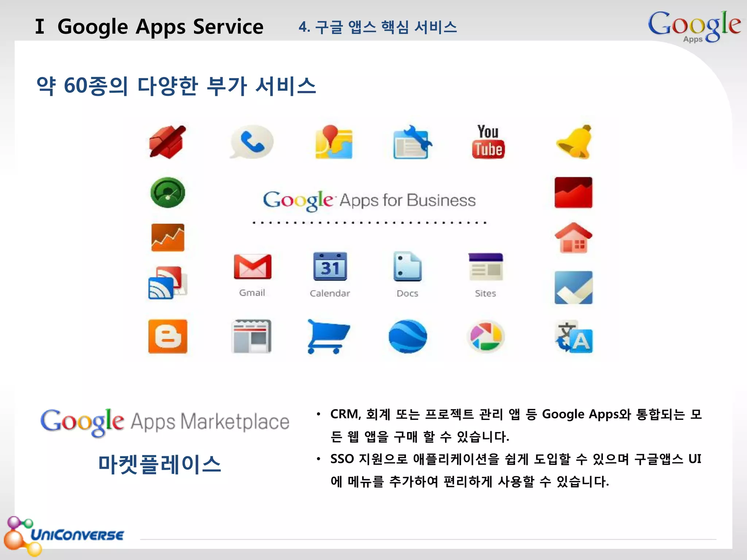Image resolution: width=747 pixels, height=560 pixels.
Task: Click the UniConverse logo
Action: coord(64,536)
